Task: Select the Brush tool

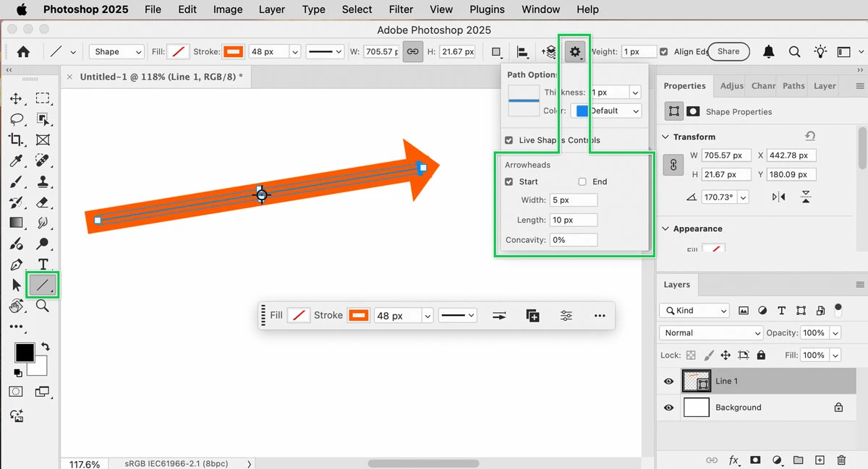Action: click(x=16, y=182)
